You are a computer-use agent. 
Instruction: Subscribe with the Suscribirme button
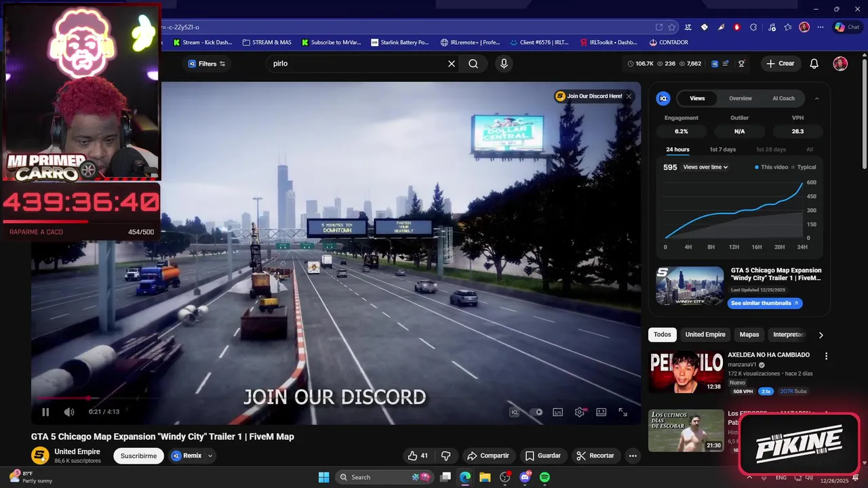pyautogui.click(x=138, y=455)
